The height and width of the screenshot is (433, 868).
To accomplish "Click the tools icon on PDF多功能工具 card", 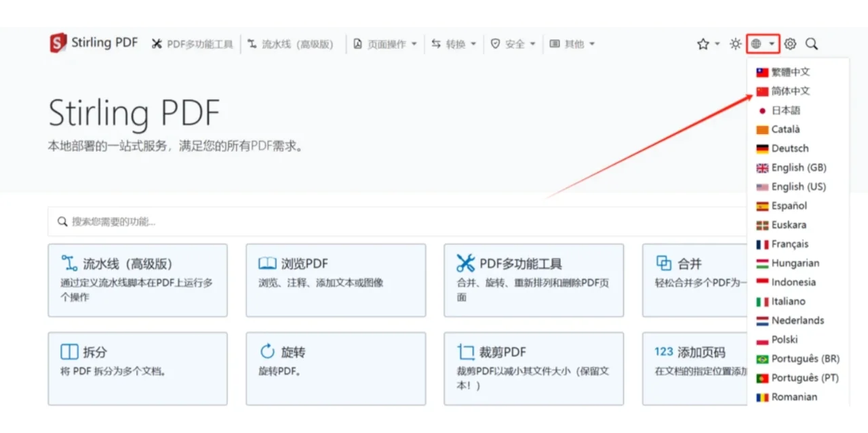I will (466, 263).
